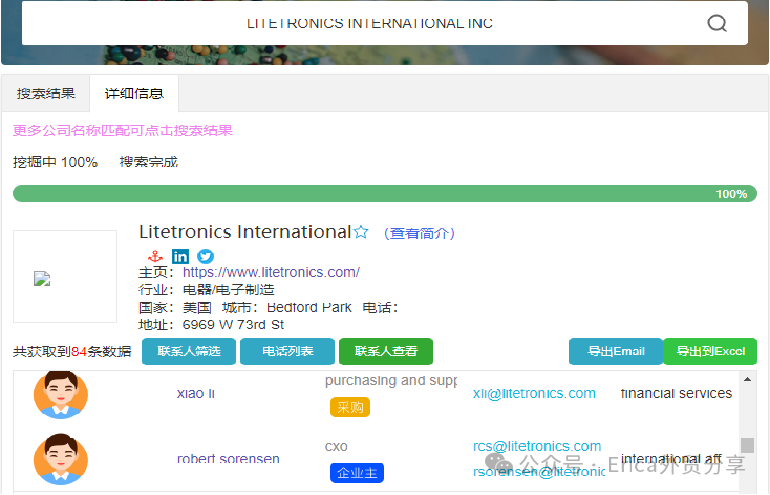Viewport: 770px width, 495px height.
Task: Click the 导出Email button
Action: point(616,351)
